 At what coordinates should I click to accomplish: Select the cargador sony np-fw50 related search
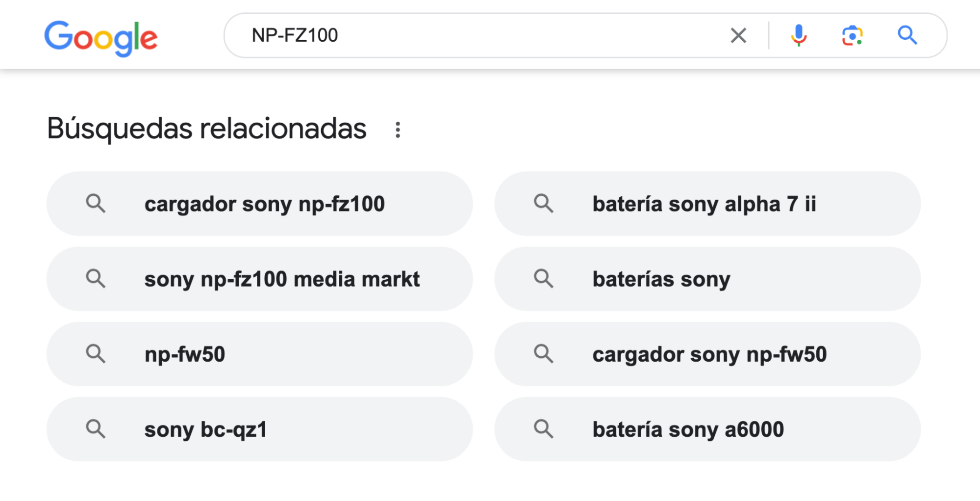[710, 354]
